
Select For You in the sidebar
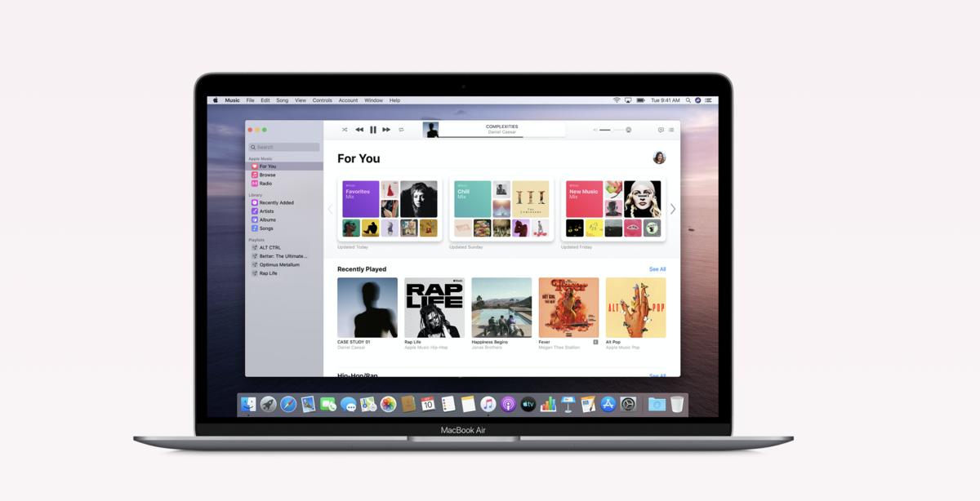[286, 166]
